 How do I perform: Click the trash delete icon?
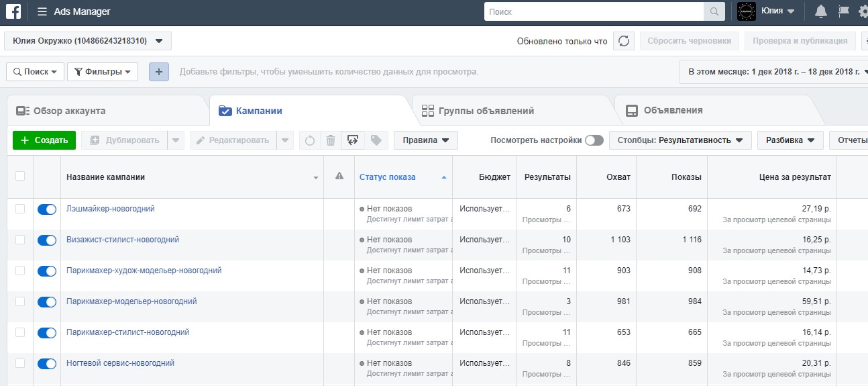pyautogui.click(x=331, y=140)
